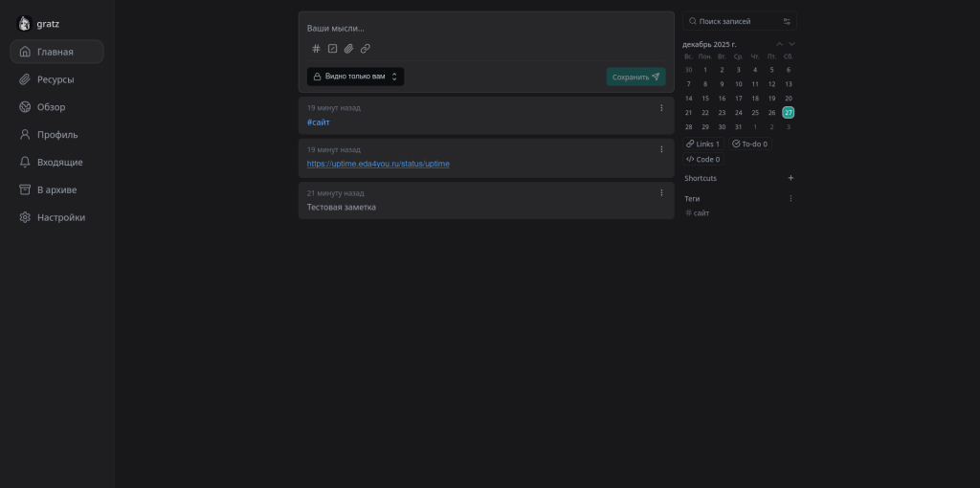Toggle the Links 1 filter
Screen dimensions: 980x488
pos(703,144)
